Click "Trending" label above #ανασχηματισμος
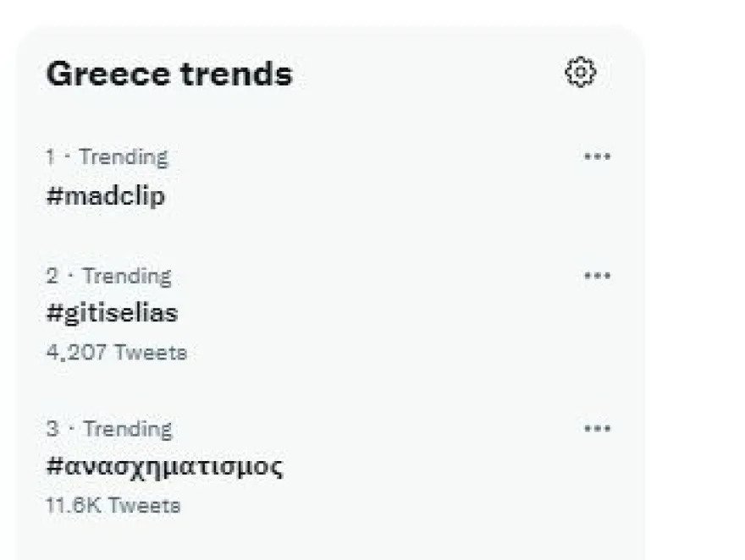Image resolution: width=745 pixels, height=560 pixels. pyautogui.click(x=127, y=429)
